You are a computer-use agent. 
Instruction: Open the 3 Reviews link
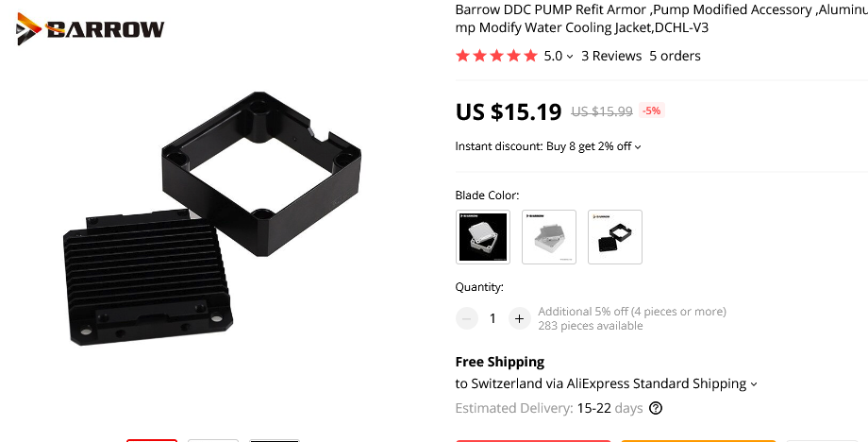[611, 56]
